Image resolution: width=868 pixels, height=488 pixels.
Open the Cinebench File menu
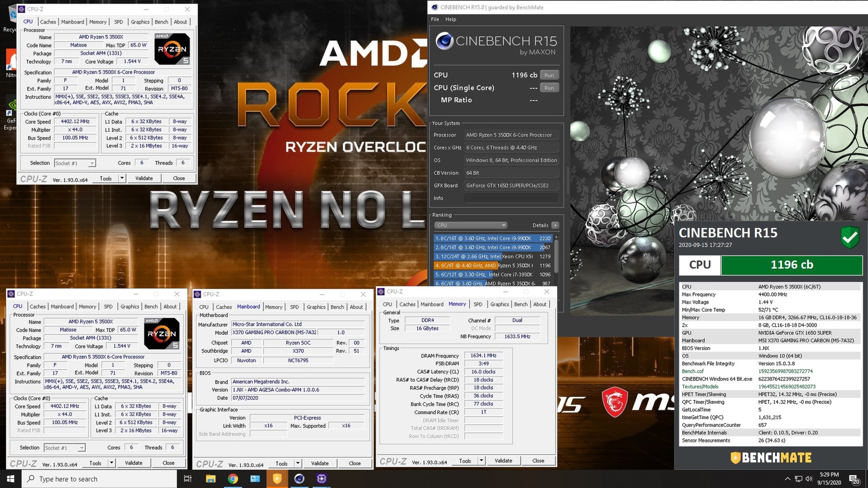pyautogui.click(x=435, y=19)
